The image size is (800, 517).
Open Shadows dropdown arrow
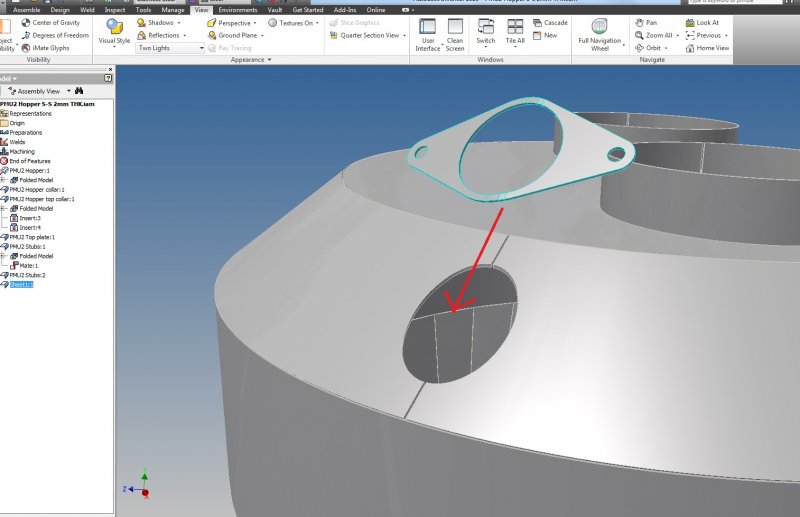[x=179, y=23]
